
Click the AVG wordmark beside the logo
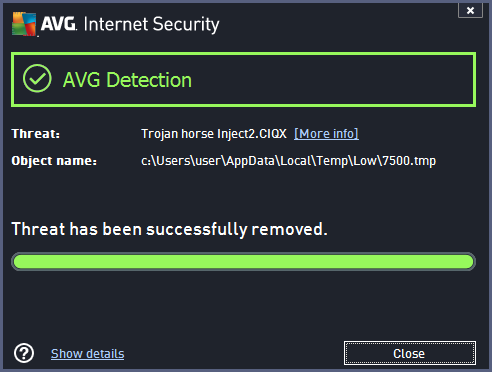click(x=58, y=23)
